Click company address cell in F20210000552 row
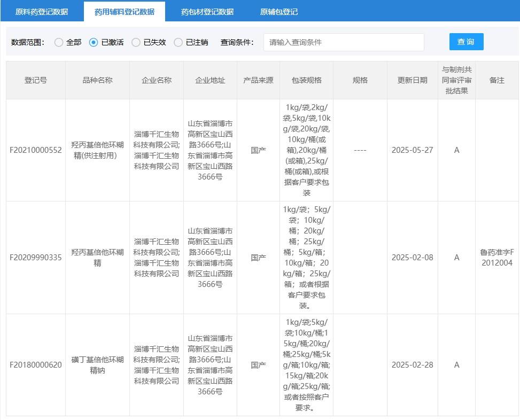 (210, 150)
